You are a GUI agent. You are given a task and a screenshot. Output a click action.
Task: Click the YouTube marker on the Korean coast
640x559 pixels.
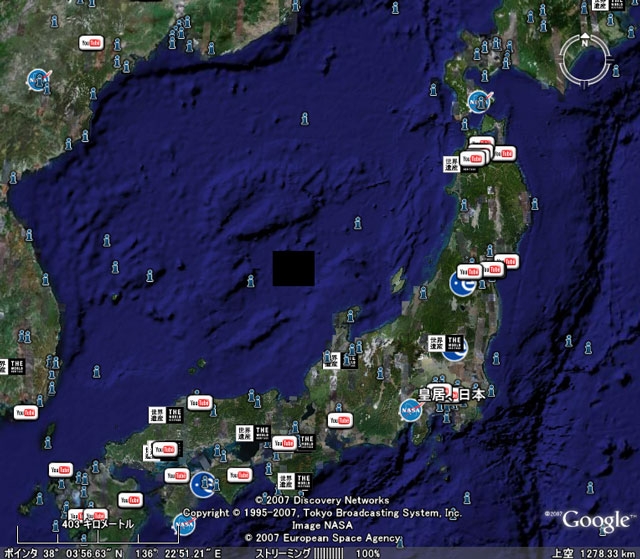click(x=28, y=413)
